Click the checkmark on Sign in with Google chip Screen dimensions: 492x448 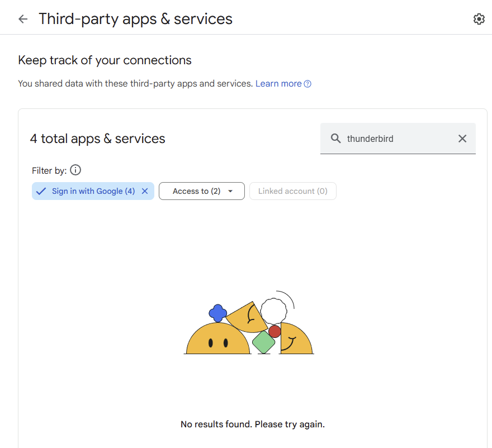pos(41,191)
